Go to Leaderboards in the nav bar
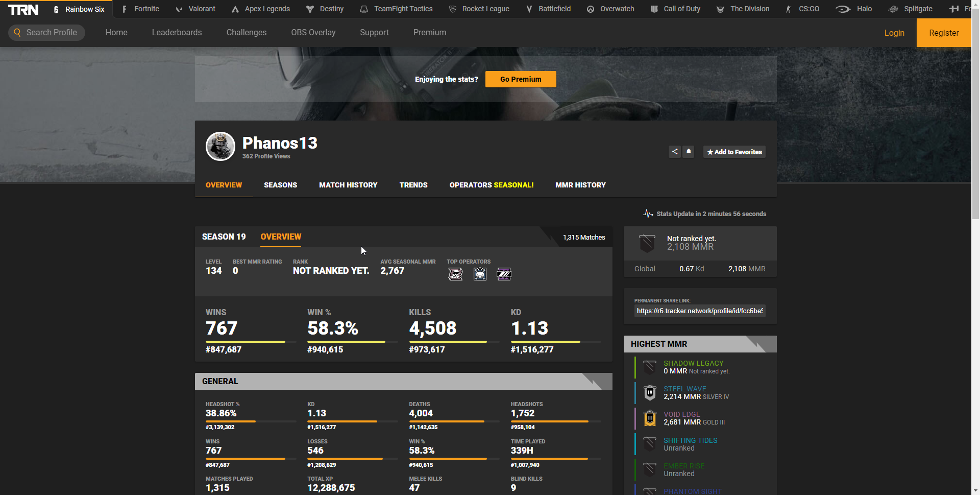Viewport: 980px width, 495px height. point(177,32)
